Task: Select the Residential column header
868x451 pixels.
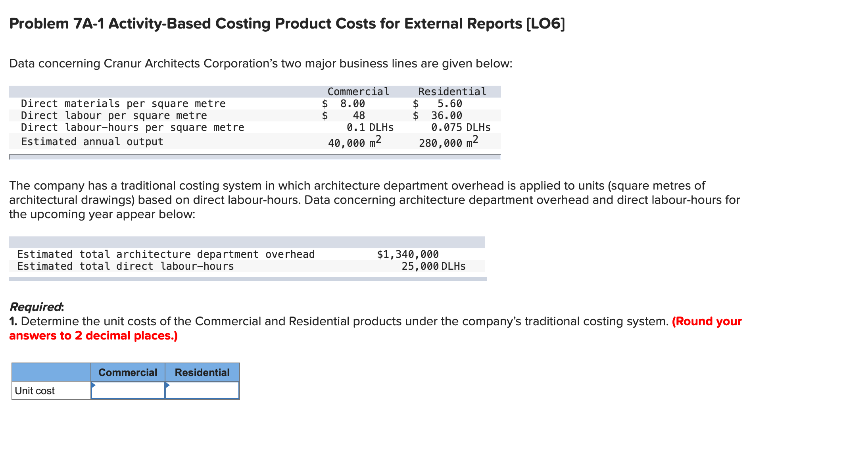Action: pos(202,372)
